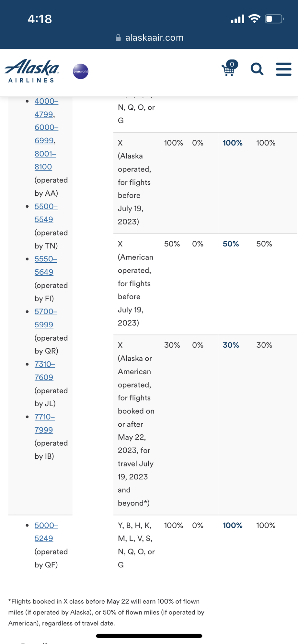The image size is (298, 644).
Task: Open the 4000–4799 flight range link
Action: tap(46, 108)
